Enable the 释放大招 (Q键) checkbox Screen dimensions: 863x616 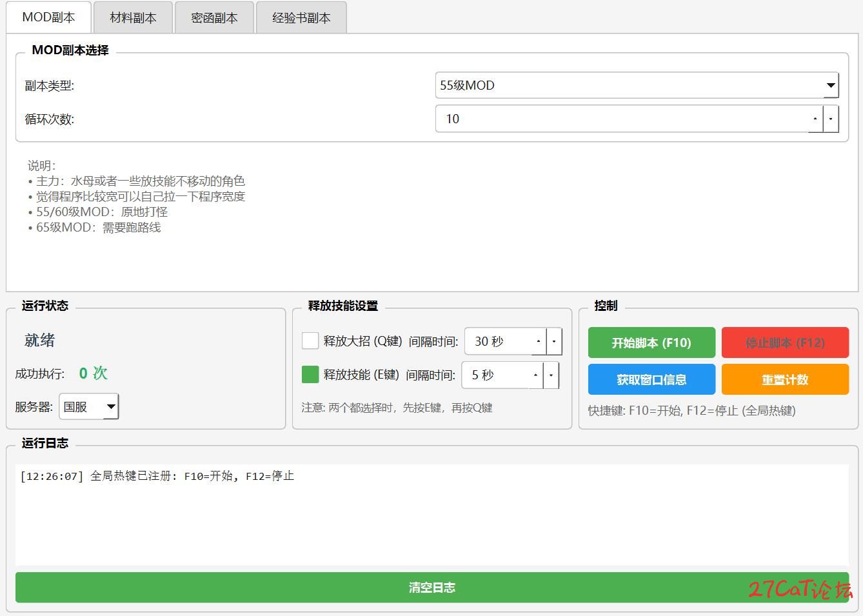click(310, 341)
